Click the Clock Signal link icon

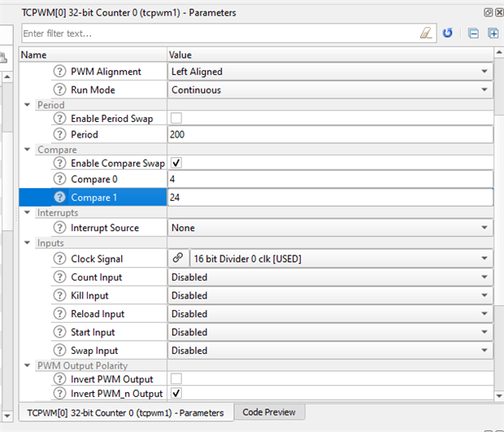coord(177,259)
